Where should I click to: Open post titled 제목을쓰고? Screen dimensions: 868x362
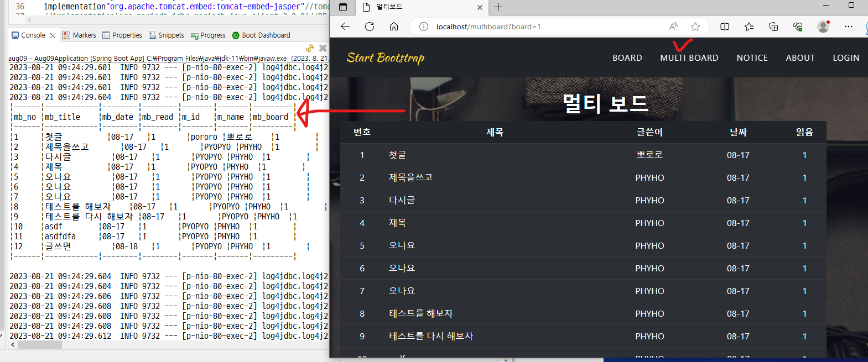[411, 177]
